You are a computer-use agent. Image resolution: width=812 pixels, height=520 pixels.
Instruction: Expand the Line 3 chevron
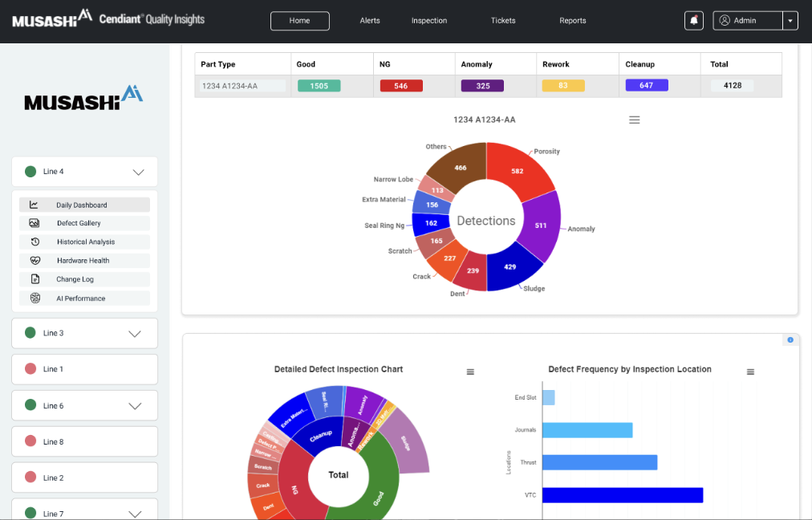(x=135, y=334)
